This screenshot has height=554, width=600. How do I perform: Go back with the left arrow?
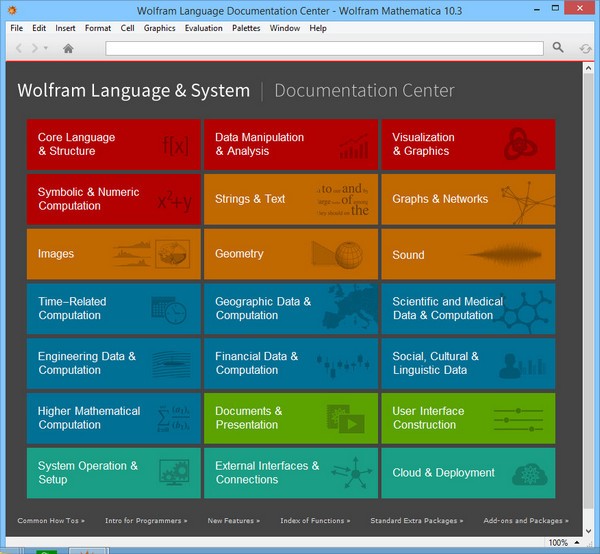click(x=18, y=48)
